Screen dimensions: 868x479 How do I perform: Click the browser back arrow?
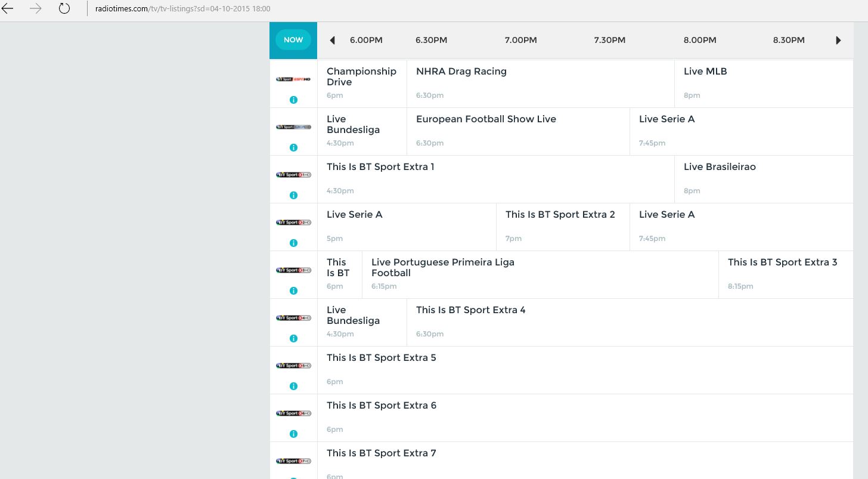click(x=8, y=9)
